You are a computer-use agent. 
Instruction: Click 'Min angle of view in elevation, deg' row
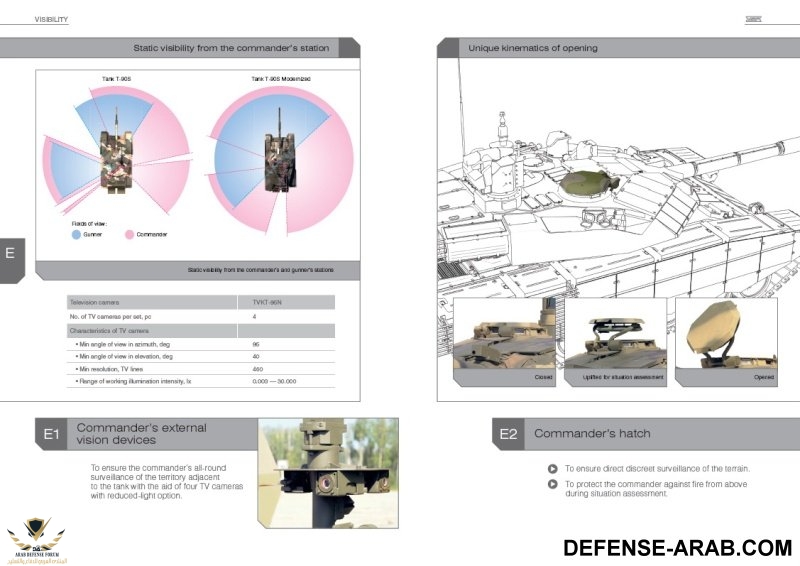pyautogui.click(x=201, y=357)
